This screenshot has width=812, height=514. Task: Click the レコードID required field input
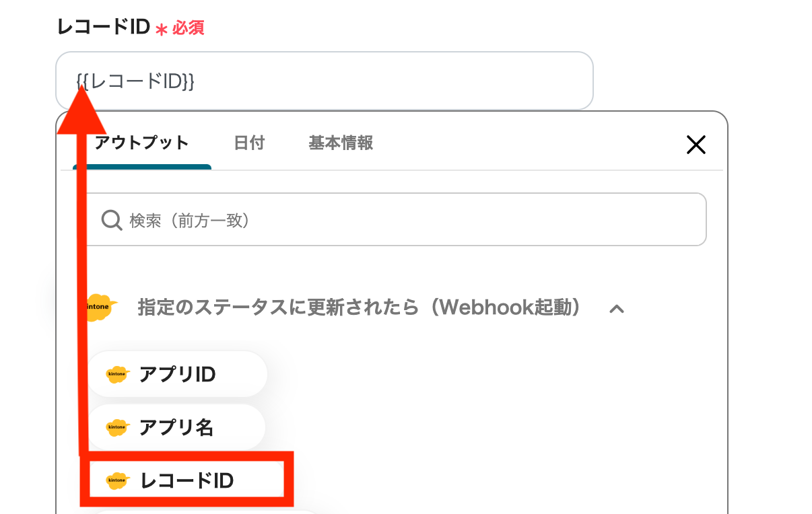(x=323, y=80)
